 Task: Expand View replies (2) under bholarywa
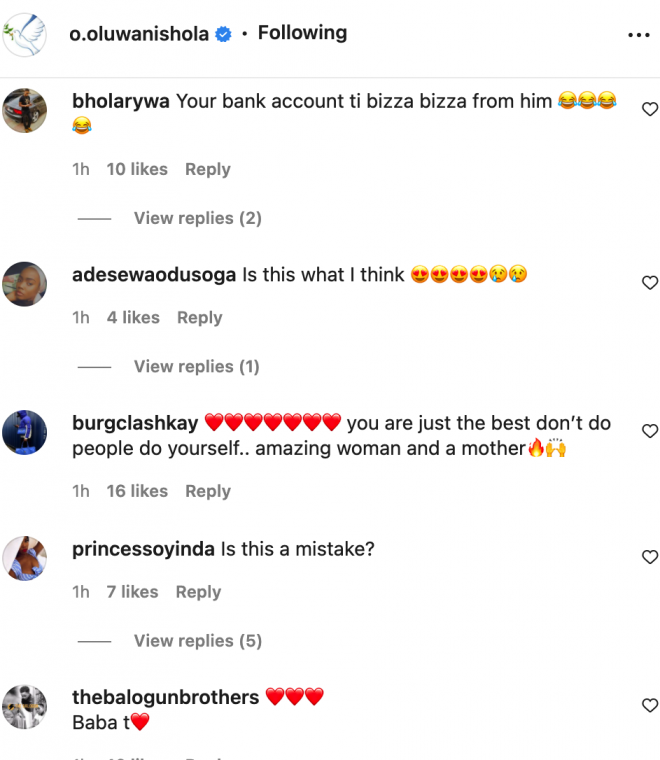point(197,218)
